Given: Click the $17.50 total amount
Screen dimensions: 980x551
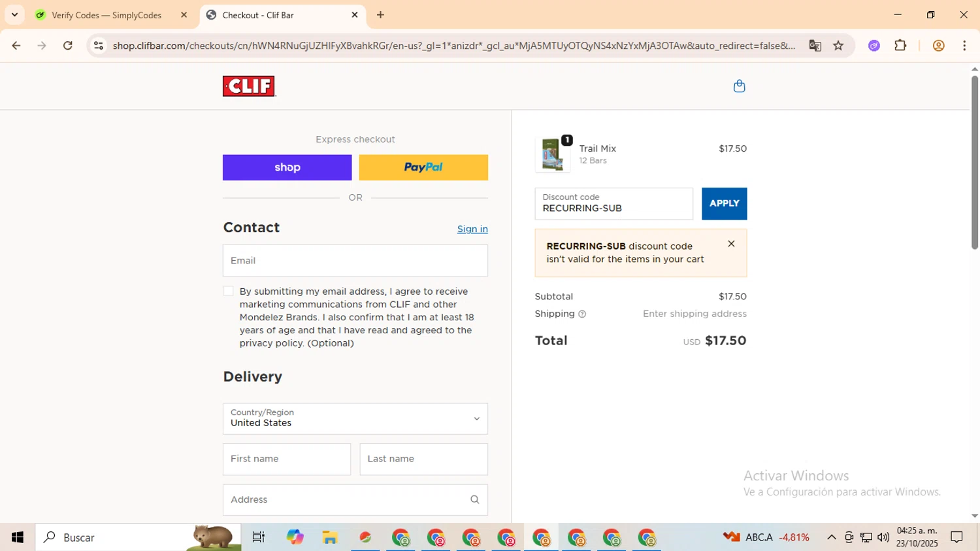Looking at the screenshot, I should point(726,341).
